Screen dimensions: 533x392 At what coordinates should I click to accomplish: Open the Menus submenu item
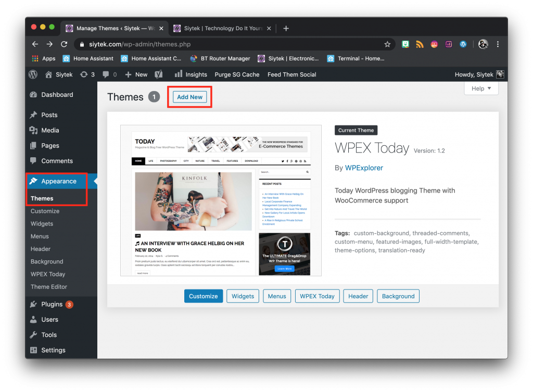40,236
